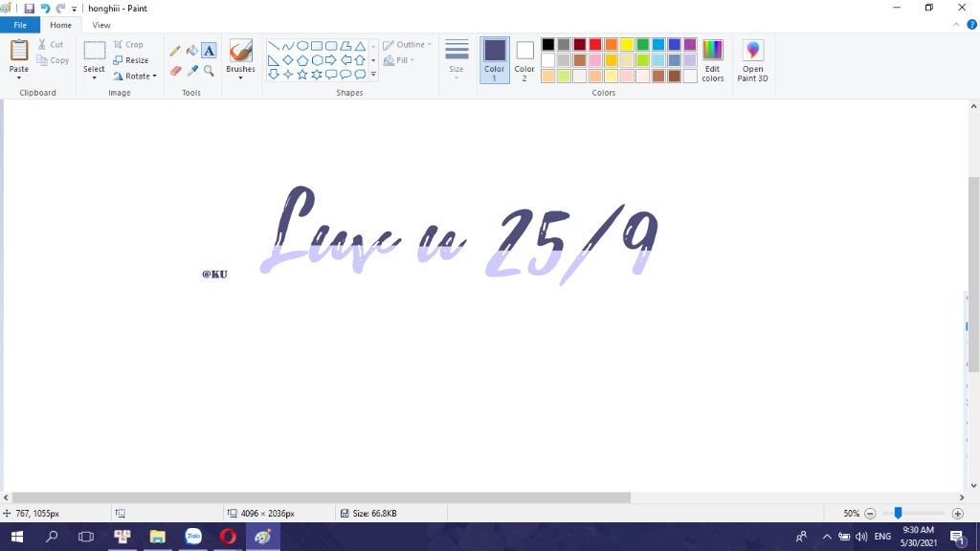Select the Fill with color bucket tool
980x551 pixels.
192,51
